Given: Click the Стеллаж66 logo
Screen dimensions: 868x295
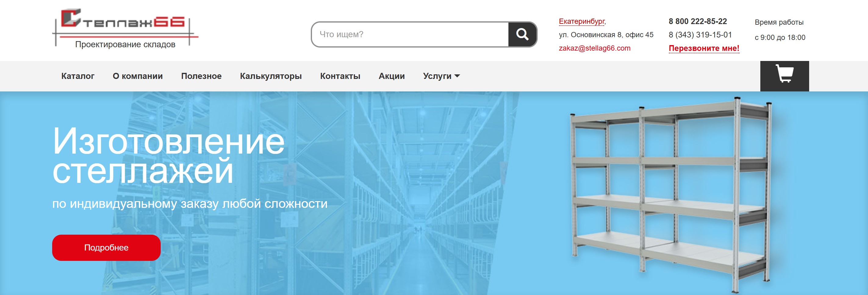Looking at the screenshot, I should tap(125, 28).
